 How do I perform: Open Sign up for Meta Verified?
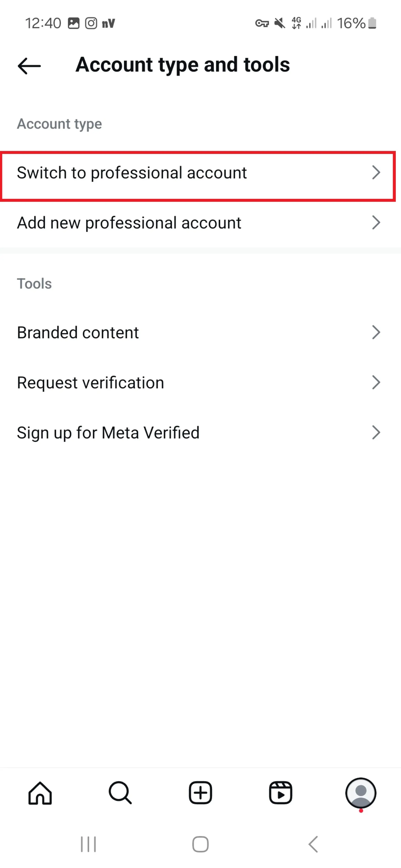[200, 433]
